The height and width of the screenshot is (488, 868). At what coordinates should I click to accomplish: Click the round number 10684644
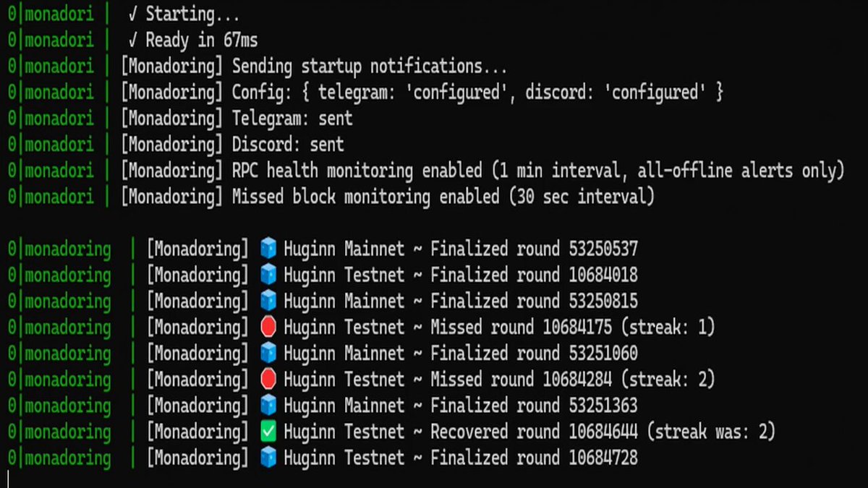pyautogui.click(x=603, y=432)
